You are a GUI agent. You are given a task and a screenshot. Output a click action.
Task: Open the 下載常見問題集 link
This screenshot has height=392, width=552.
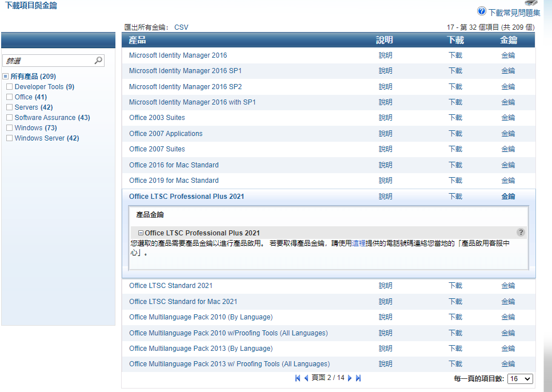[514, 13]
